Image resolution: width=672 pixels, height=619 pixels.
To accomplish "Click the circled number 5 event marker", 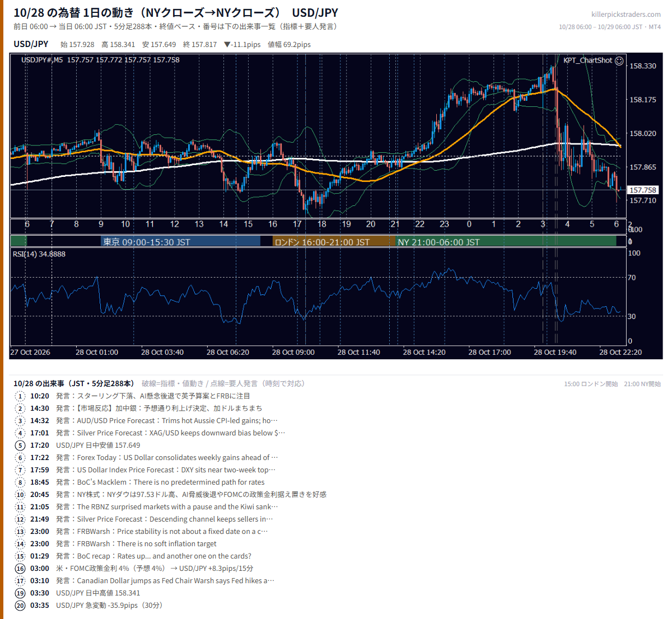I will 20,446.
